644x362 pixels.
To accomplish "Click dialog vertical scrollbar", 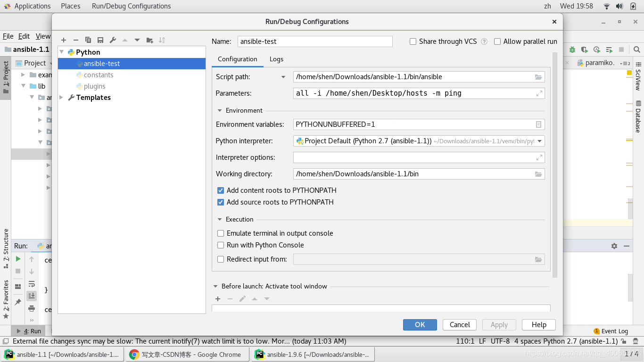I will (x=554, y=165).
